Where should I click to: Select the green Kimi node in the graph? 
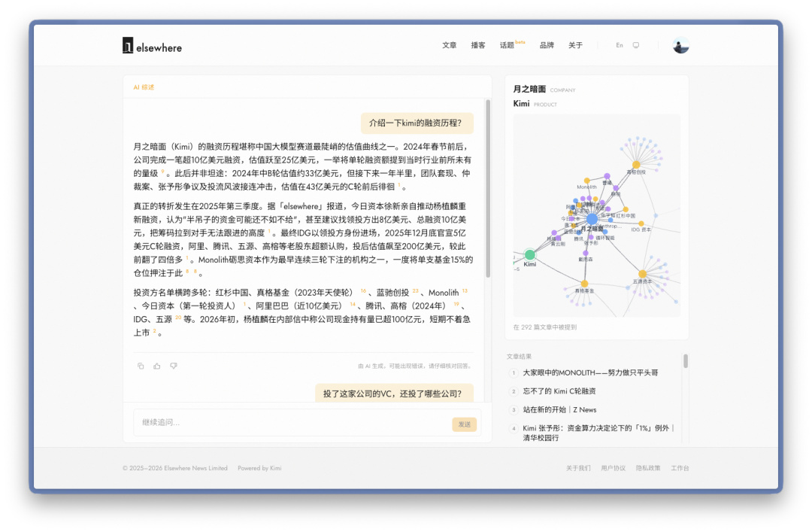(529, 254)
